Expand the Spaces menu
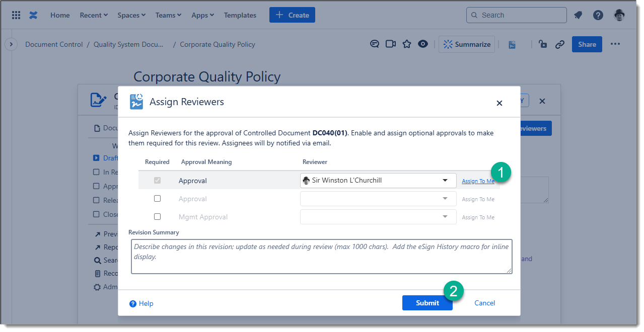The image size is (644, 332). [131, 15]
